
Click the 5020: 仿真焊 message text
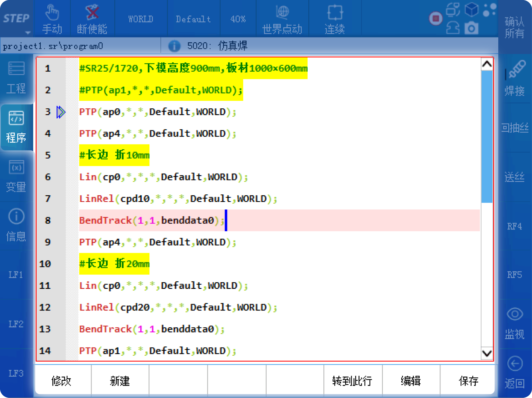pyautogui.click(x=217, y=46)
